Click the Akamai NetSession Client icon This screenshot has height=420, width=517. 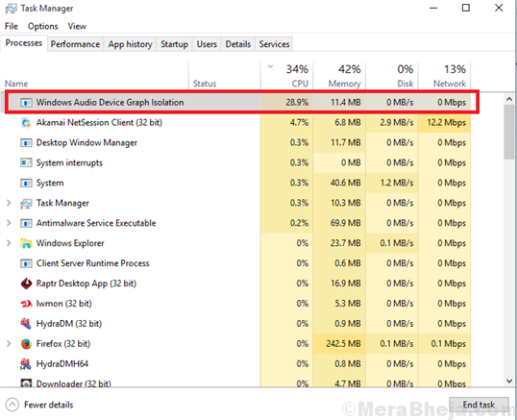pos(26,123)
